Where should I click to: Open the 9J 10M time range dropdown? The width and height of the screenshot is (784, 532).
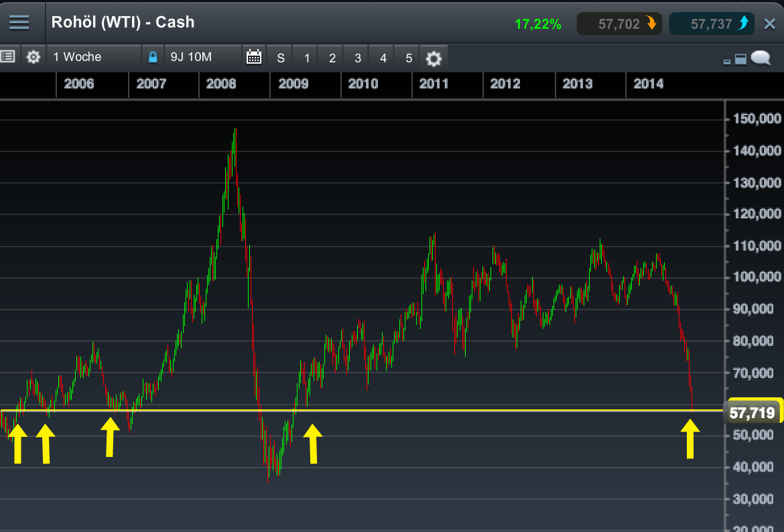coord(203,57)
